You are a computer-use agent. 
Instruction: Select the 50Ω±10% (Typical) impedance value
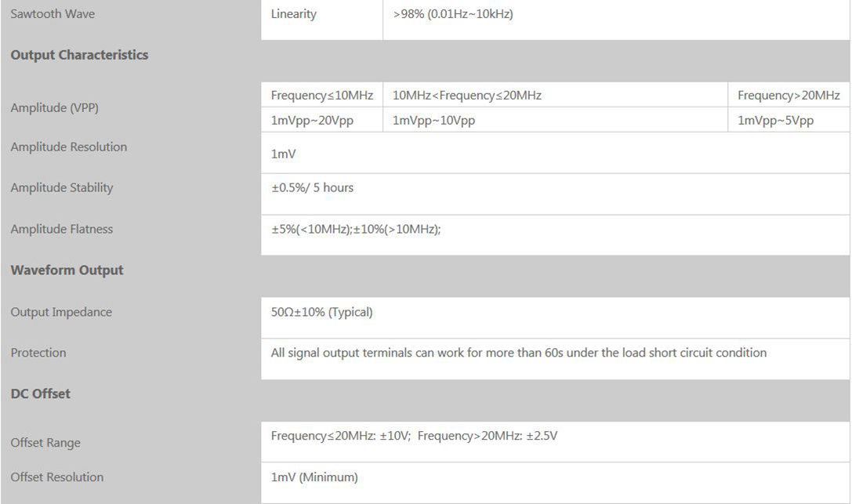pyautogui.click(x=321, y=313)
